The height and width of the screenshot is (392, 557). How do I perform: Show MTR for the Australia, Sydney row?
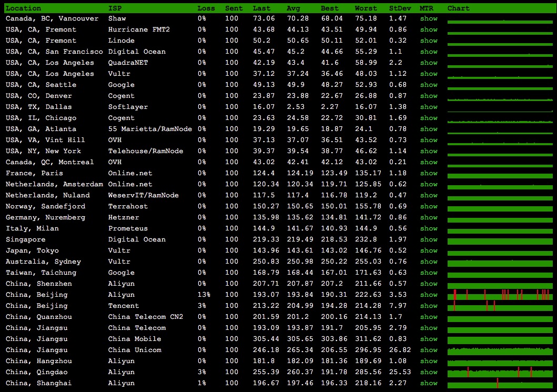[x=429, y=262]
